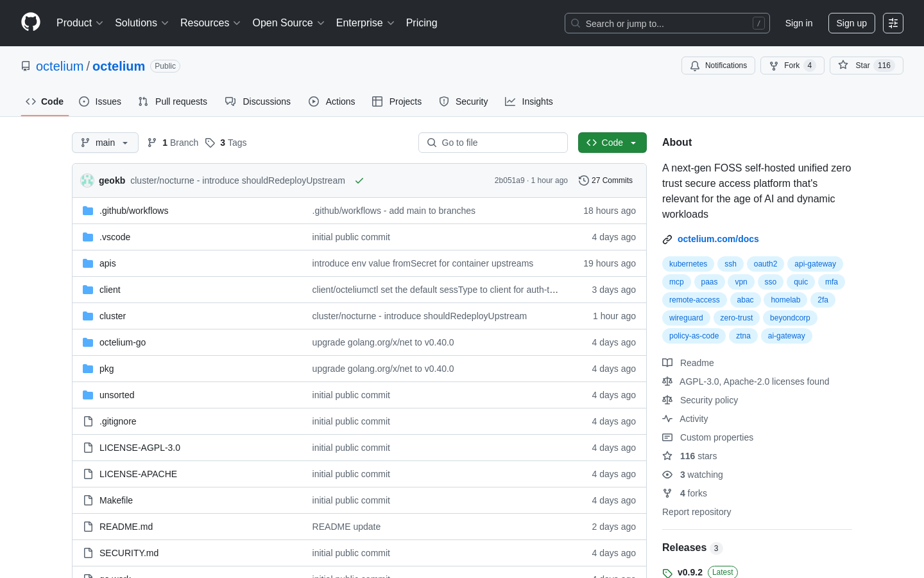View the 4 forks link

(x=685, y=493)
